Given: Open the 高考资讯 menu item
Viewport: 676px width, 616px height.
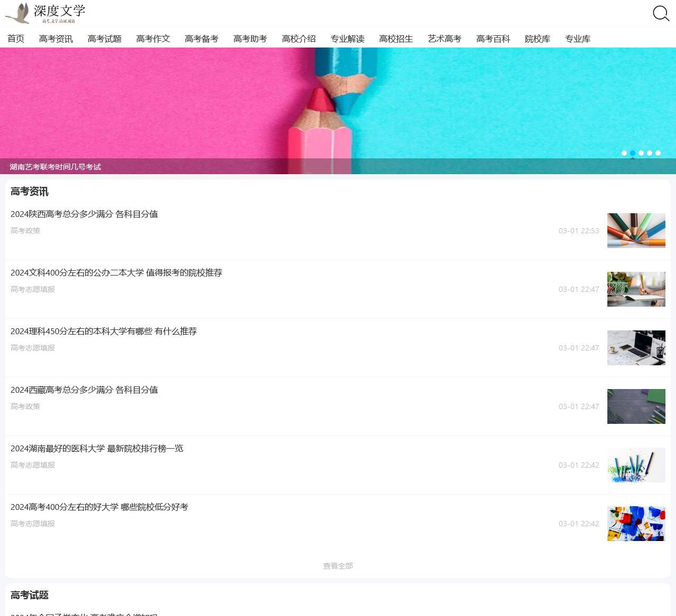Looking at the screenshot, I should click(x=56, y=39).
